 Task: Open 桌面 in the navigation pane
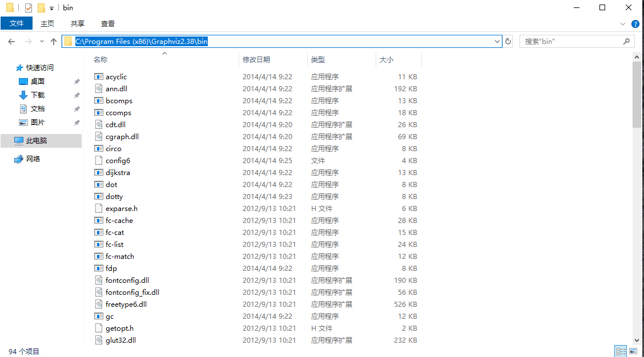click(37, 81)
